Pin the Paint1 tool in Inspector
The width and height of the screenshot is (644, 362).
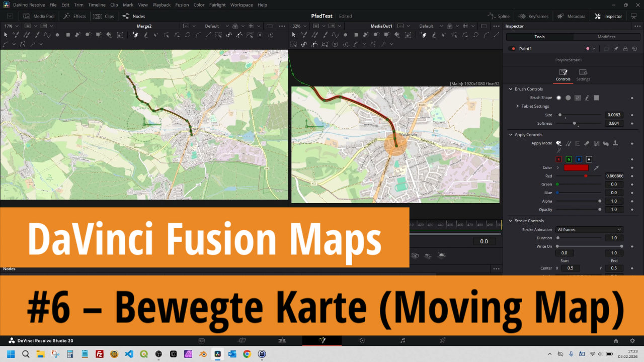point(616,49)
